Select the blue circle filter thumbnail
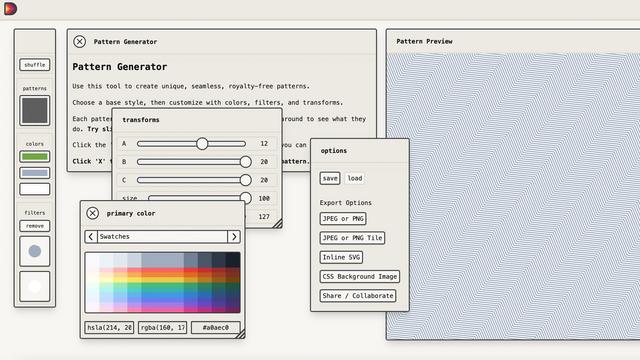The width and height of the screenshot is (640, 360). [35, 251]
